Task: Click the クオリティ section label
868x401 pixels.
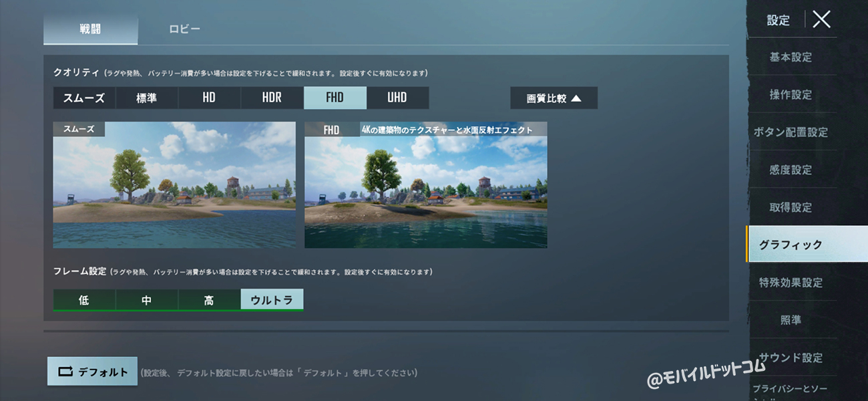Action: (76, 72)
